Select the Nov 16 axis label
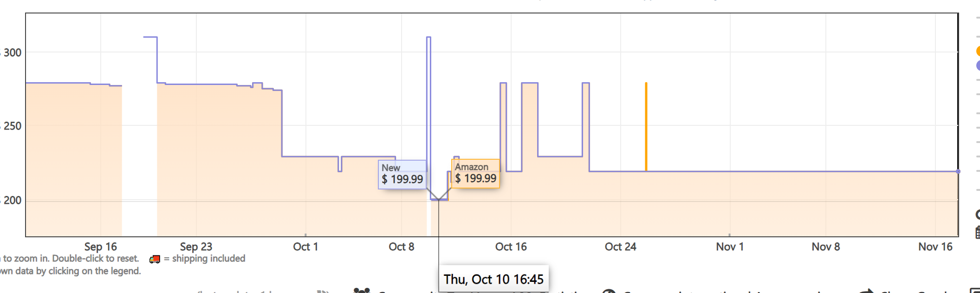The width and height of the screenshot is (980, 293). coord(935,247)
